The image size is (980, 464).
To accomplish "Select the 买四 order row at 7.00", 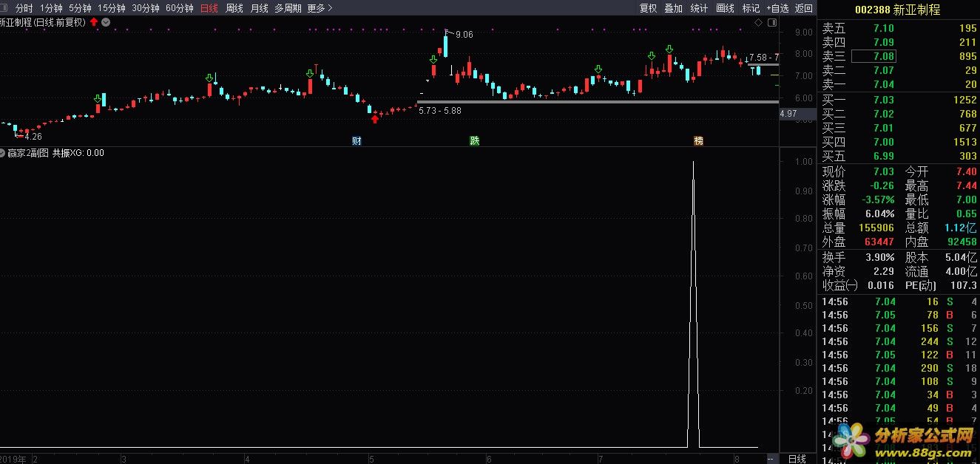I will coord(899,142).
